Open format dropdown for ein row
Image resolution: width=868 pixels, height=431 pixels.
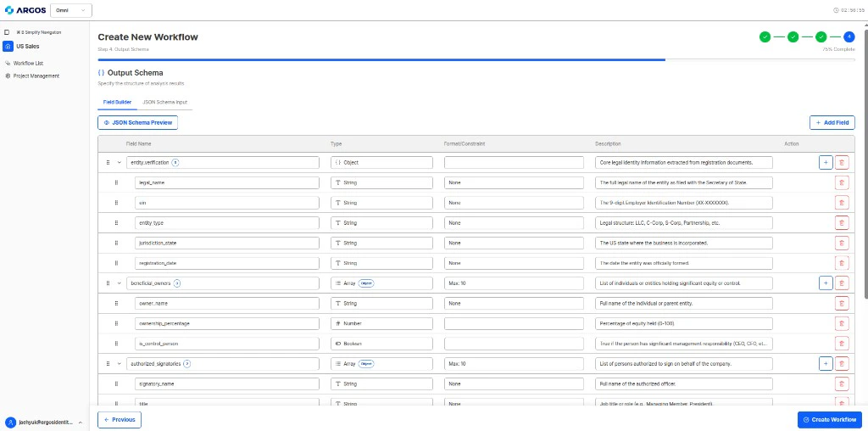point(514,203)
